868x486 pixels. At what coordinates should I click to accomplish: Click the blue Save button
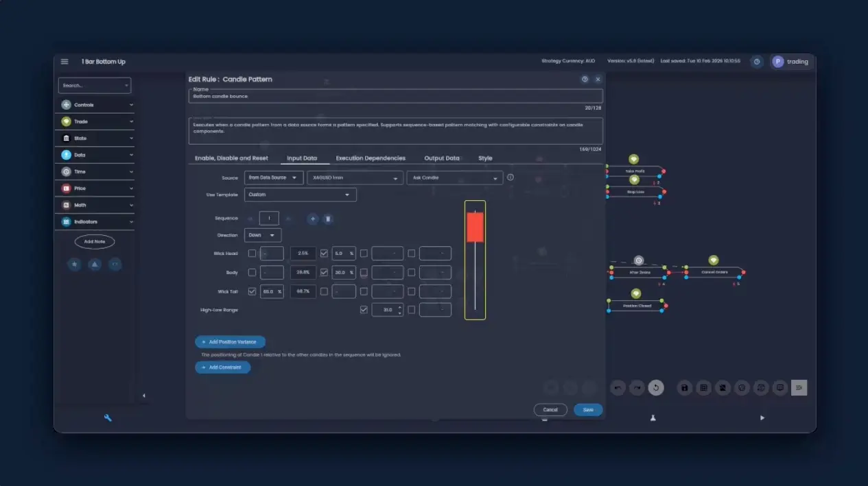(x=588, y=410)
